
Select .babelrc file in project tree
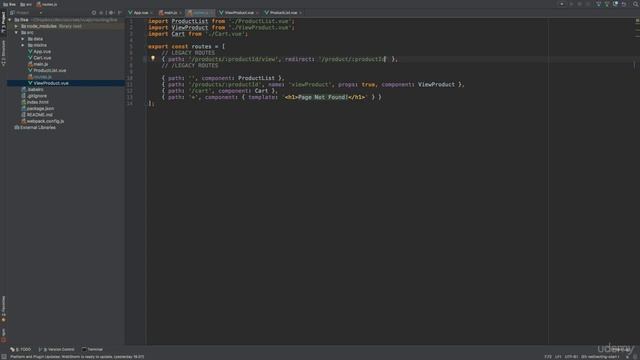coord(32,89)
